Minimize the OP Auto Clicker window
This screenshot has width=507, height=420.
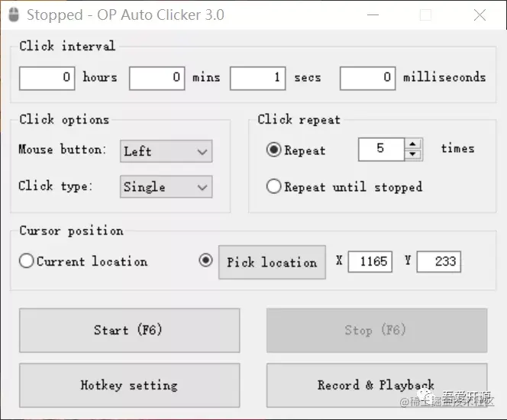coord(373,15)
